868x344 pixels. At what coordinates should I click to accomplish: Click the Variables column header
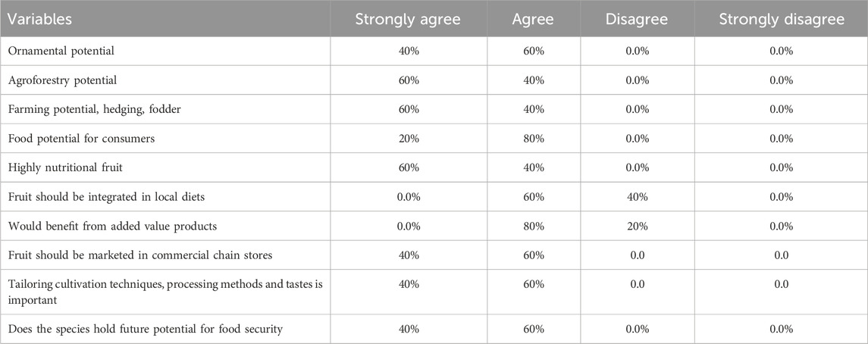pos(39,19)
